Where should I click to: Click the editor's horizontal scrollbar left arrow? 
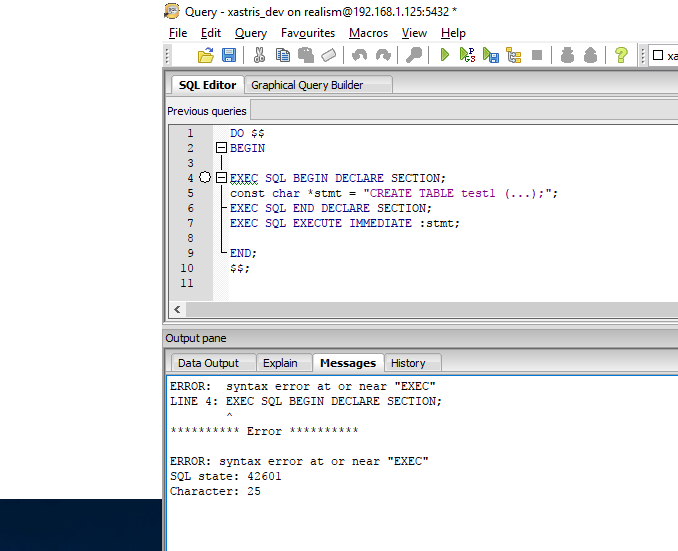[x=178, y=310]
